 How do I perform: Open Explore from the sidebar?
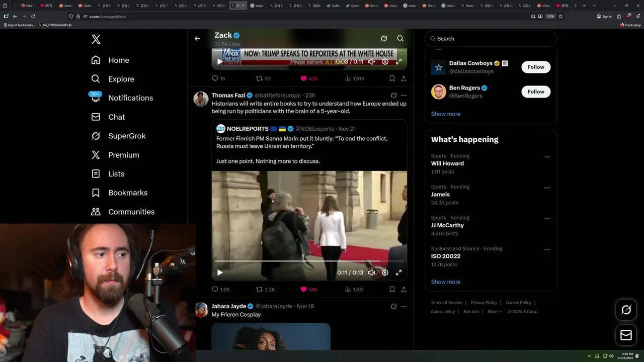(113, 79)
